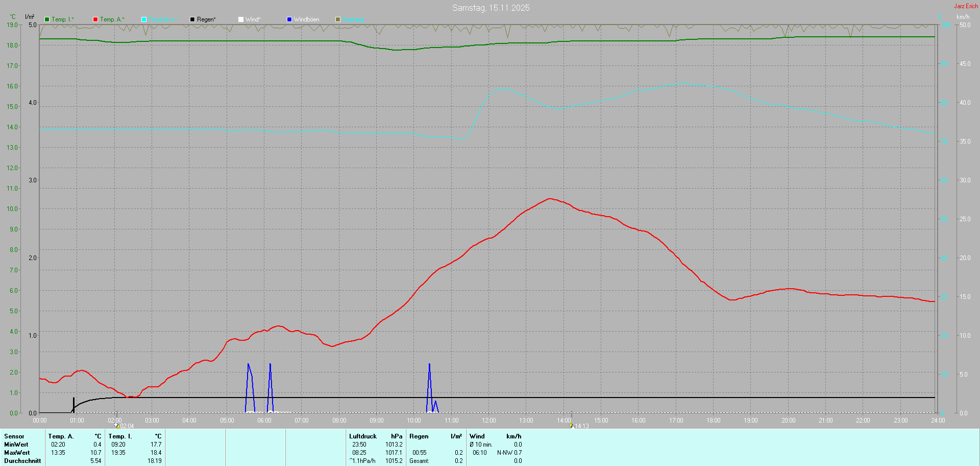Screen dimensions: 980x466
Task: Click the white Wind legend swatch
Action: pyautogui.click(x=241, y=19)
